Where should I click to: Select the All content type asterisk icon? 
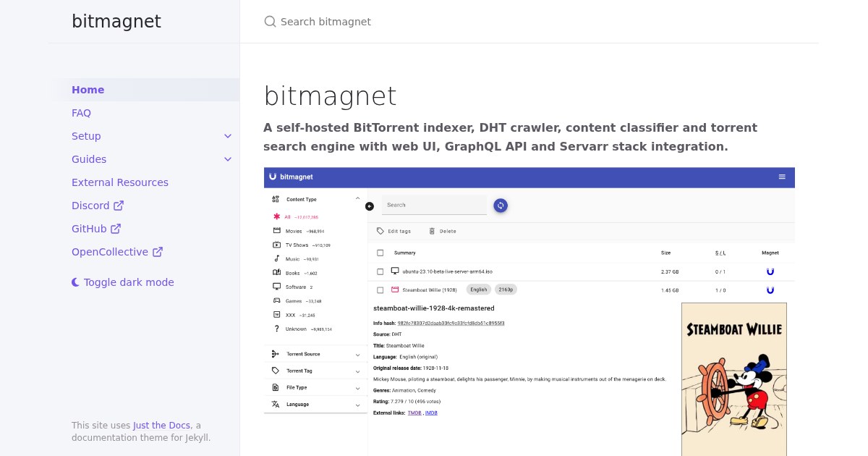[276, 216]
